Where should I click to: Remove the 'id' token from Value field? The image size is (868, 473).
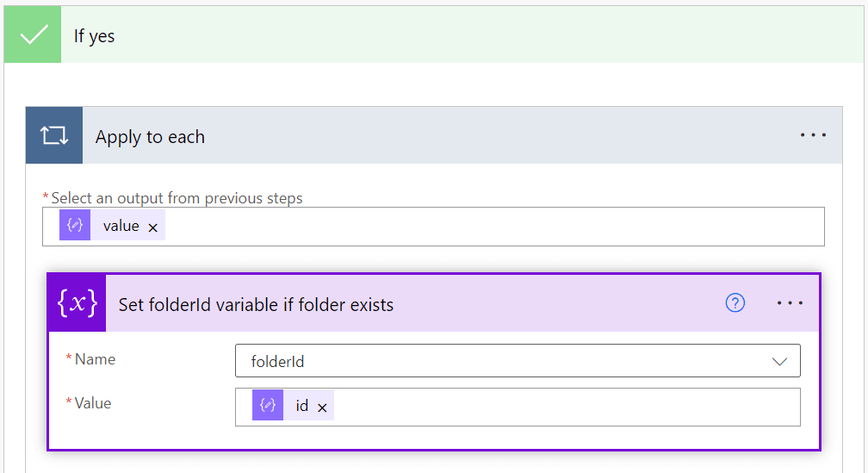click(322, 408)
